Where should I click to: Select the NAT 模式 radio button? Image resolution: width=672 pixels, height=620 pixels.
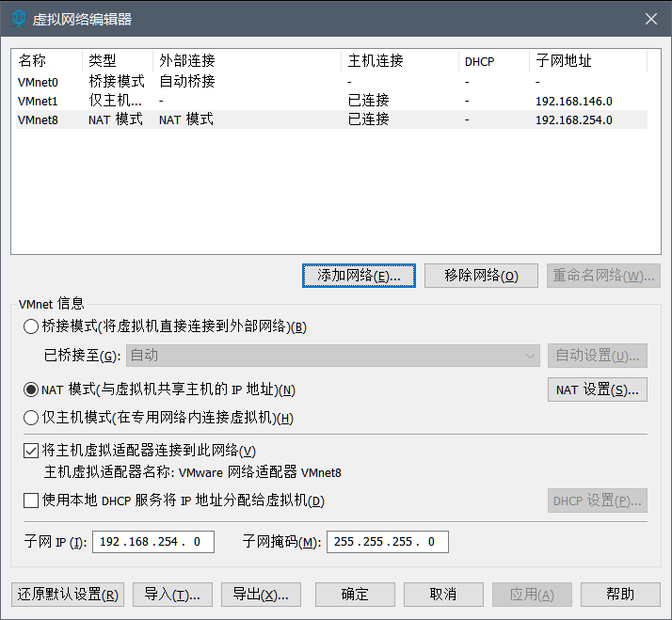pos(31,389)
